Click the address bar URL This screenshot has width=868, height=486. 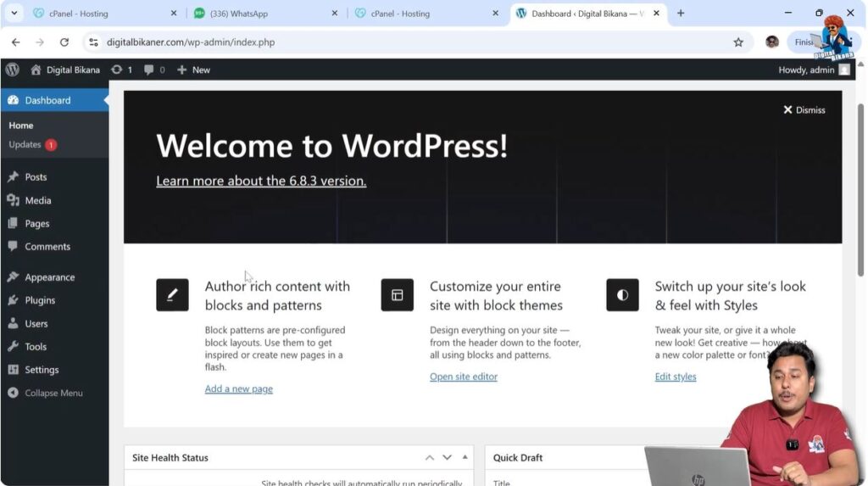click(x=191, y=42)
